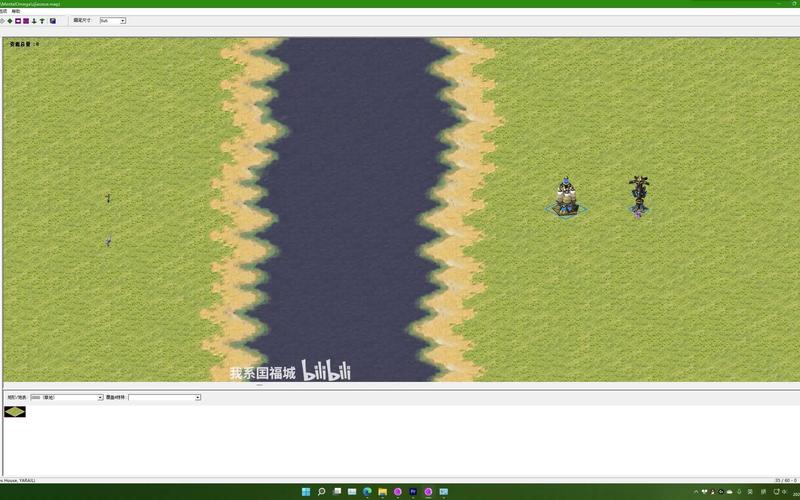800x500 pixels.
Task: Click the gray diamond tool in the toolbar
Action: (3, 20)
